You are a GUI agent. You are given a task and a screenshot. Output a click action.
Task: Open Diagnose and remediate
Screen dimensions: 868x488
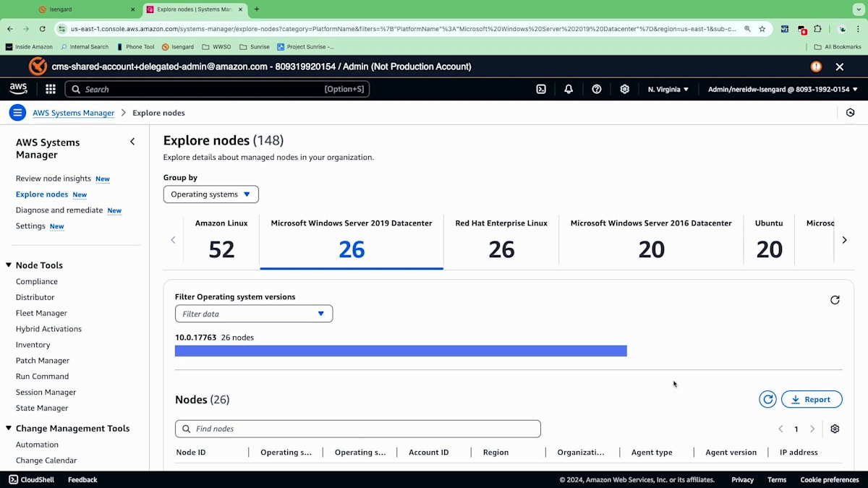click(59, 210)
